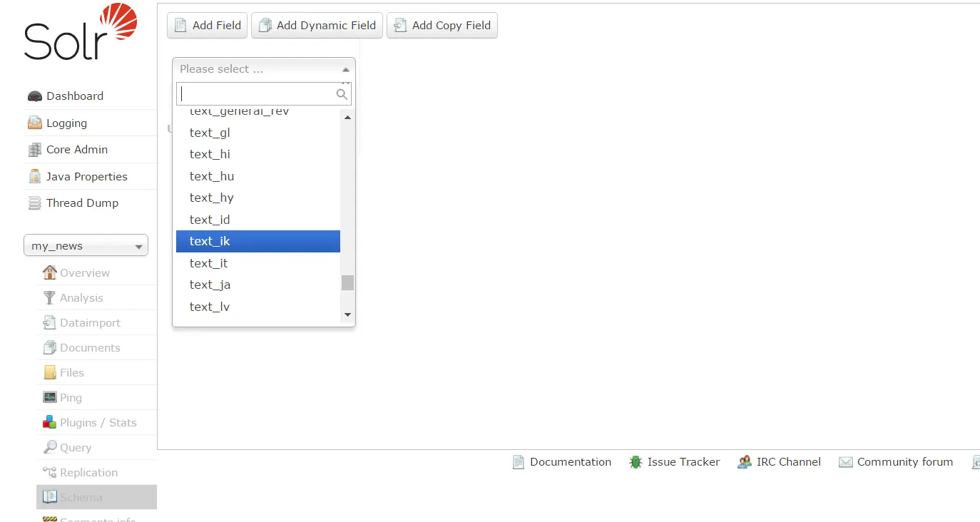Viewport: 980px width, 522px height.
Task: Click the Dashboard gauge icon
Action: tap(35, 96)
